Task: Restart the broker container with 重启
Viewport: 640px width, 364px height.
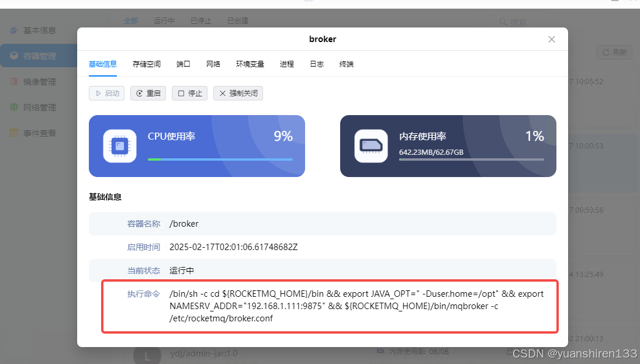Action: (x=148, y=92)
